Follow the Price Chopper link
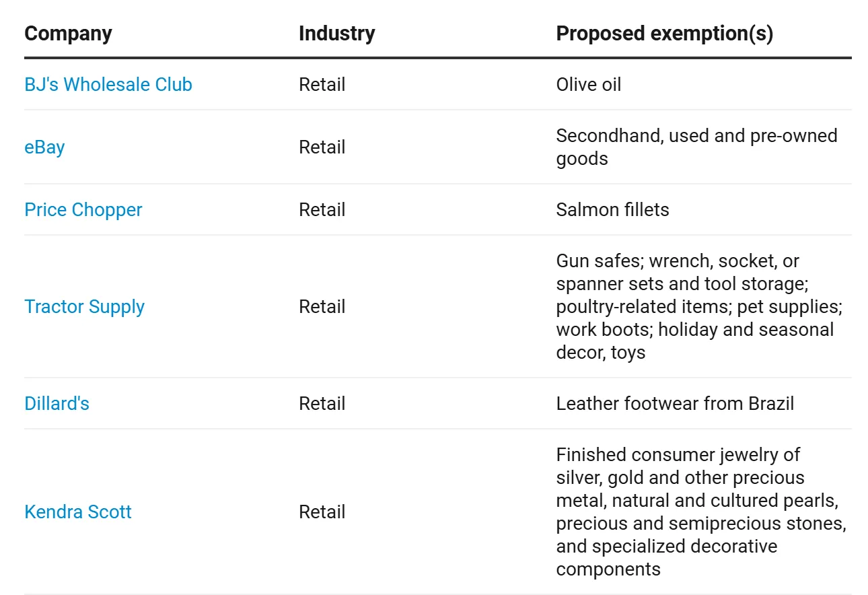This screenshot has width=868, height=595. pos(83,210)
